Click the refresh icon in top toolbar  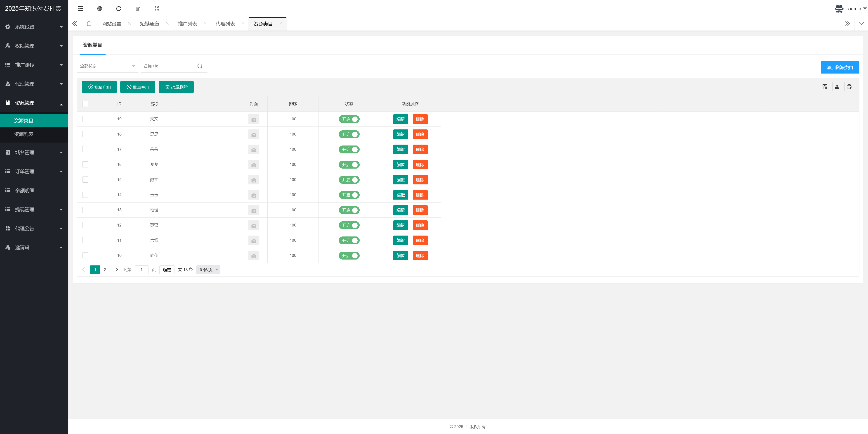point(119,8)
